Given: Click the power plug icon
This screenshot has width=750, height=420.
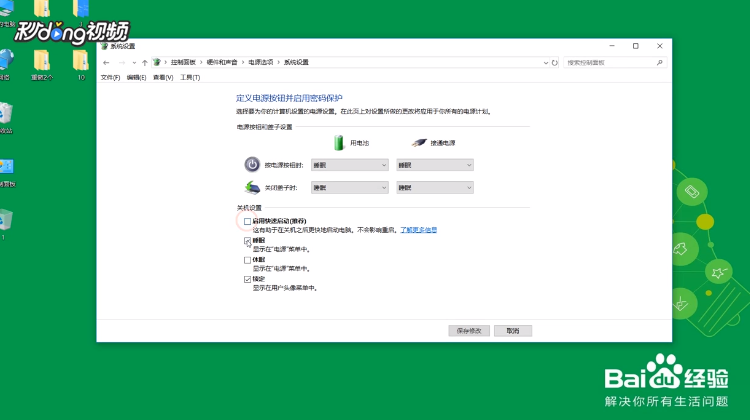Looking at the screenshot, I should [419, 143].
